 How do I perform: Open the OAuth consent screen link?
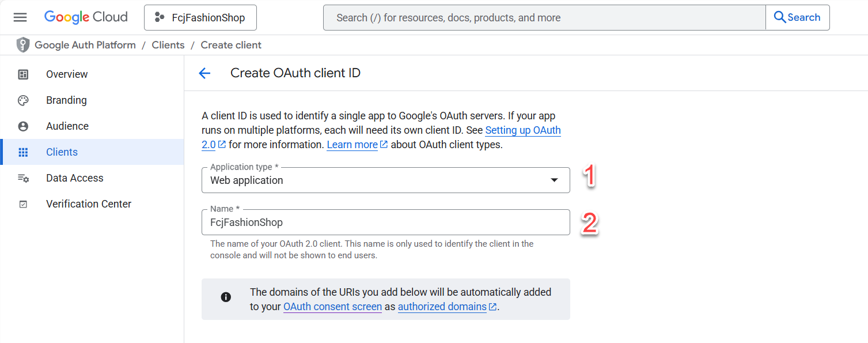332,307
